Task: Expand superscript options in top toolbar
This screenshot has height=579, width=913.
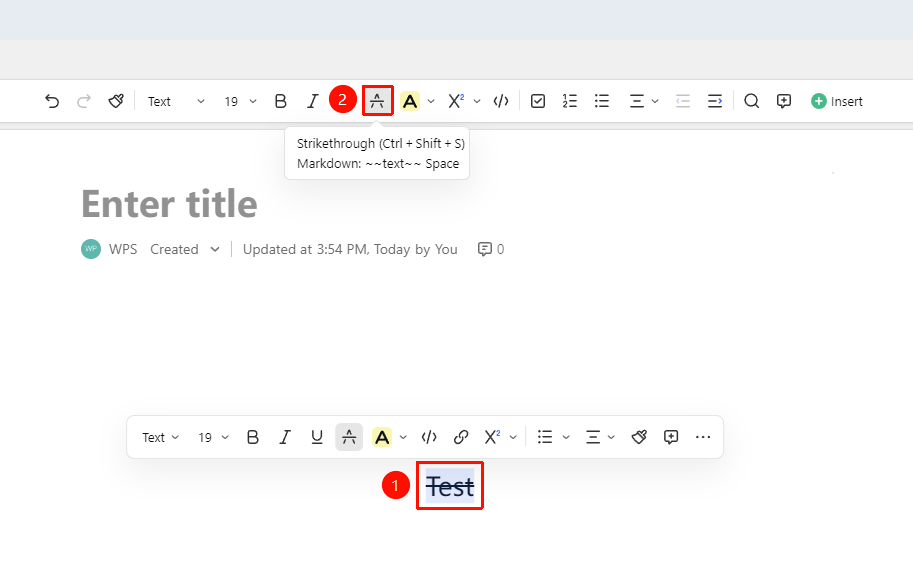Action: pos(477,101)
